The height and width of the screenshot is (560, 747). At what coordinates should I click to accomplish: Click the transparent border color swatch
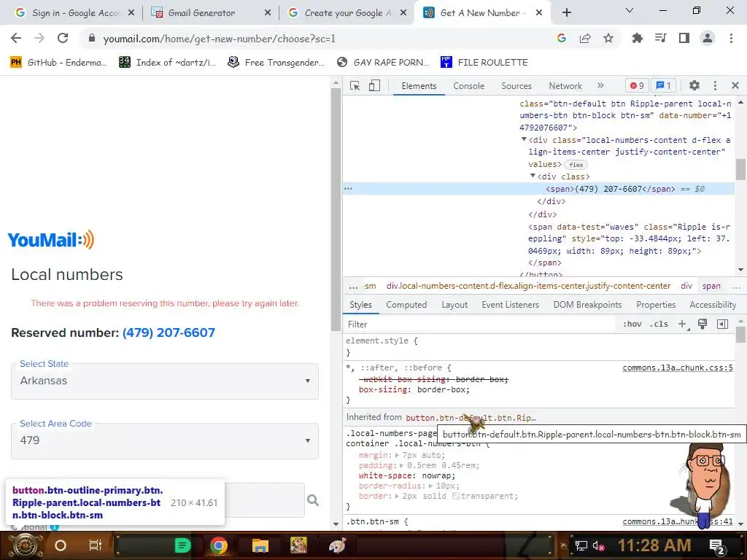tap(456, 496)
